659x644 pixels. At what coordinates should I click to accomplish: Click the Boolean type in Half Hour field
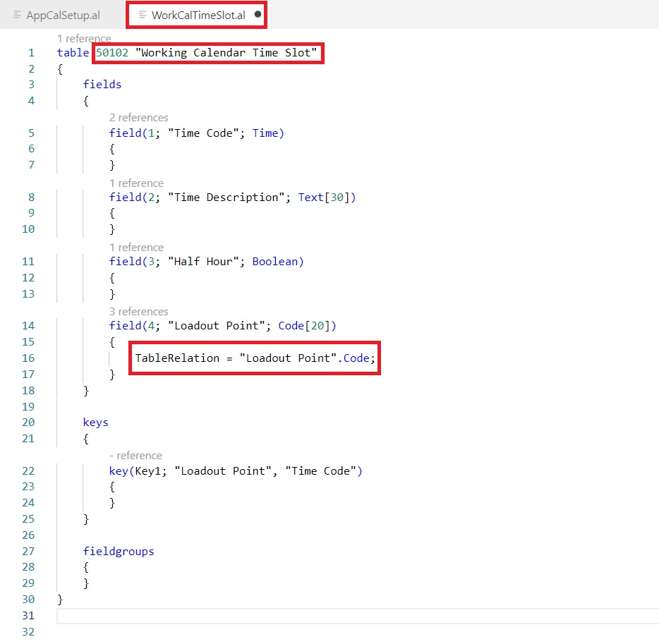275,262
